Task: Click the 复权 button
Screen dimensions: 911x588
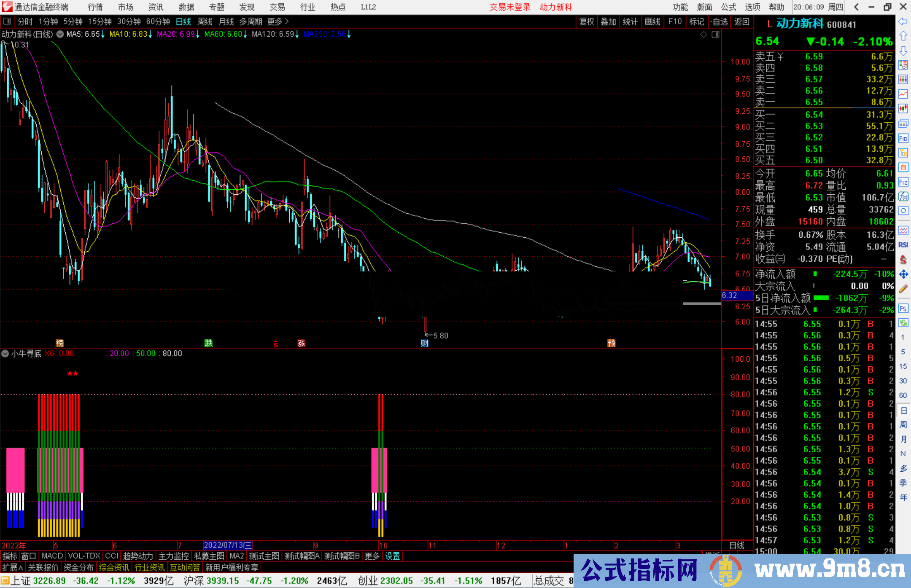Action: coord(586,21)
